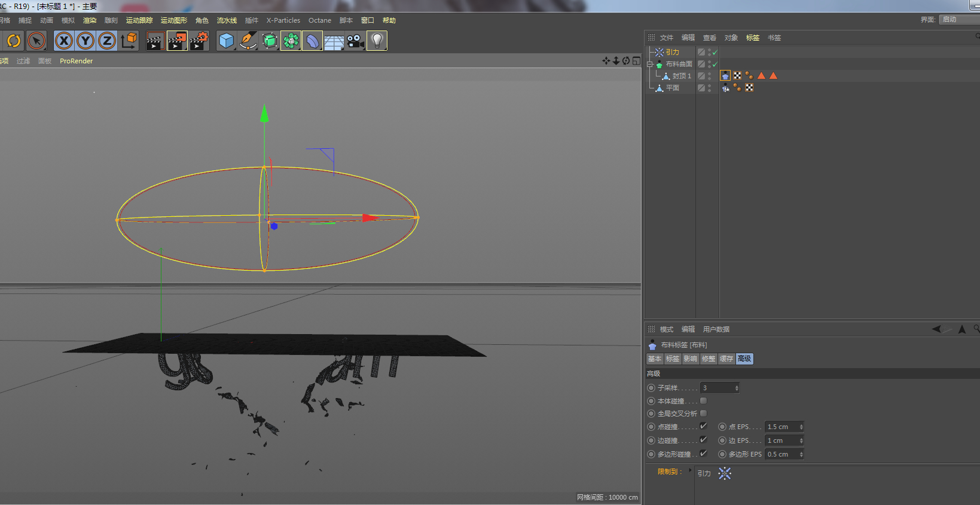Collapse the 布料曲面 tree node
Image resolution: width=980 pixels, height=505 pixels.
click(x=650, y=65)
